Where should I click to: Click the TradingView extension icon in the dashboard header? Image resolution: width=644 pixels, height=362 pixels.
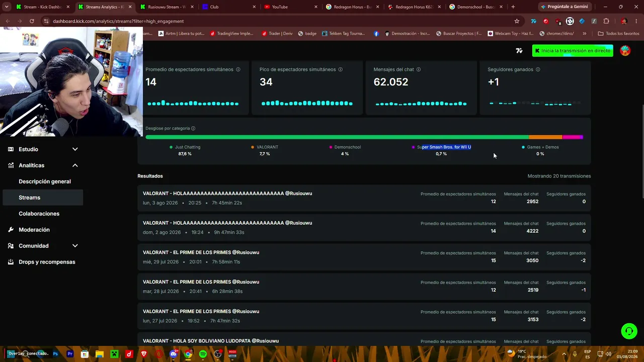click(x=519, y=51)
